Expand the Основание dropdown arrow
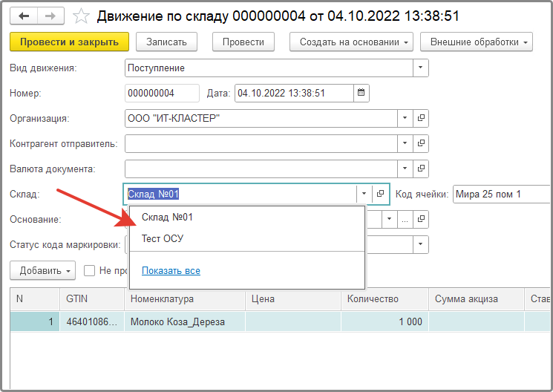The image size is (553, 392). tap(390, 219)
